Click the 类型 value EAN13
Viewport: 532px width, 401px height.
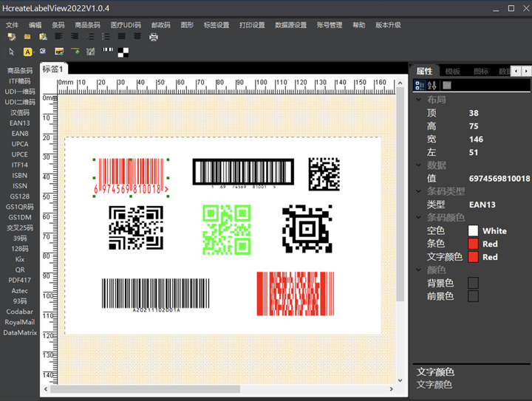click(x=482, y=205)
